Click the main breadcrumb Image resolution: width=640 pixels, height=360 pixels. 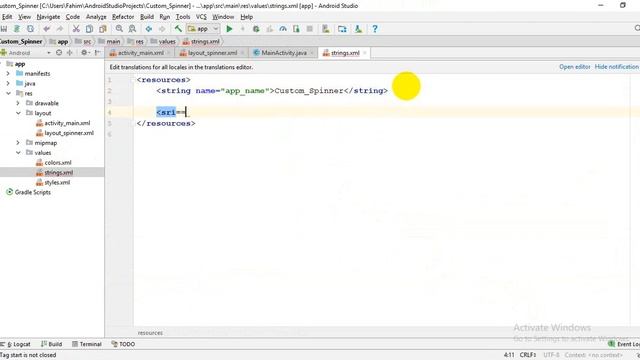110,41
